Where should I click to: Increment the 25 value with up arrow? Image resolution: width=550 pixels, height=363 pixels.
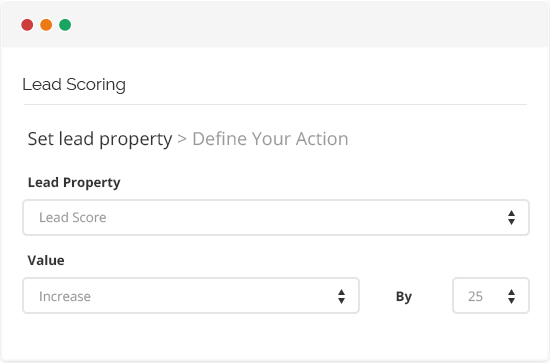511,292
